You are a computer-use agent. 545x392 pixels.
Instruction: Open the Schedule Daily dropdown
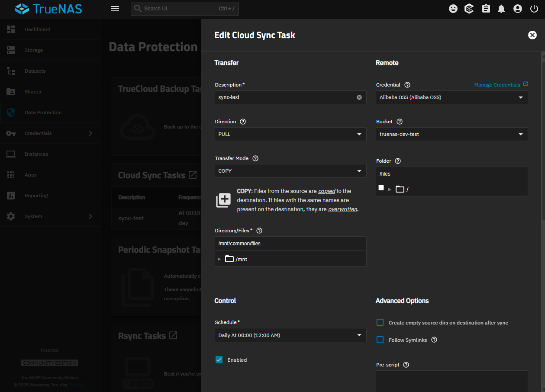pos(290,335)
